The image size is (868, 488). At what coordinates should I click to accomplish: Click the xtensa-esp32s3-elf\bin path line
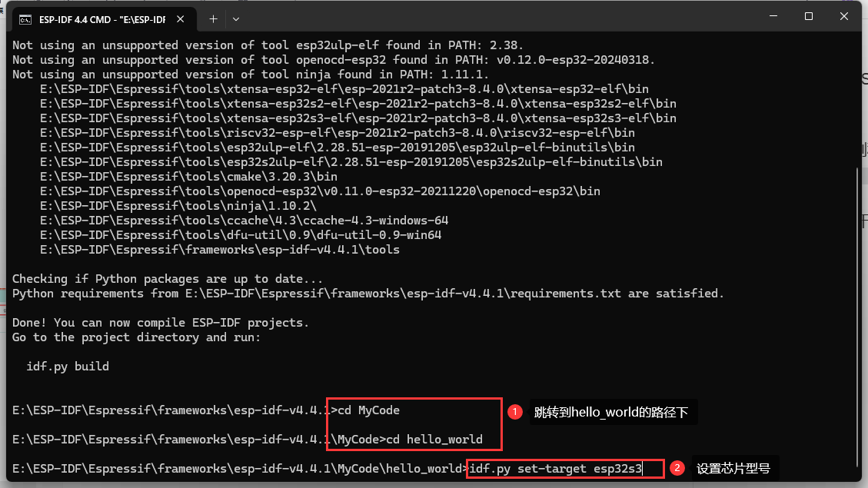pyautogui.click(x=358, y=118)
